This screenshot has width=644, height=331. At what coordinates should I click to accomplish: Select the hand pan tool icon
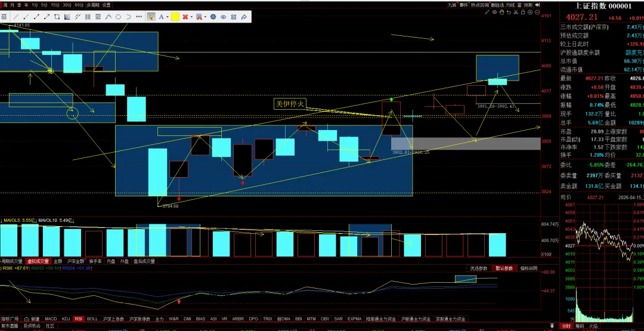point(502,12)
